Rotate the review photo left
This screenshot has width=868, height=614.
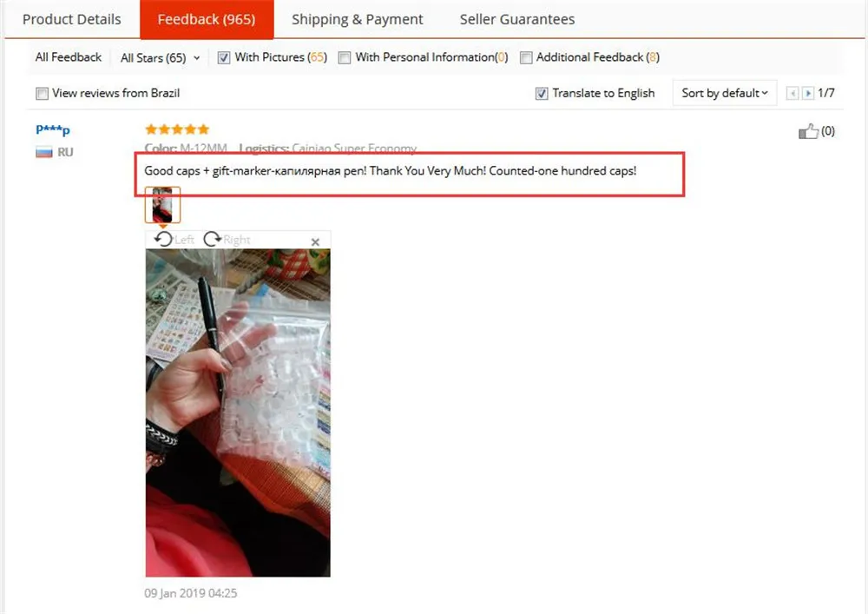click(x=174, y=239)
